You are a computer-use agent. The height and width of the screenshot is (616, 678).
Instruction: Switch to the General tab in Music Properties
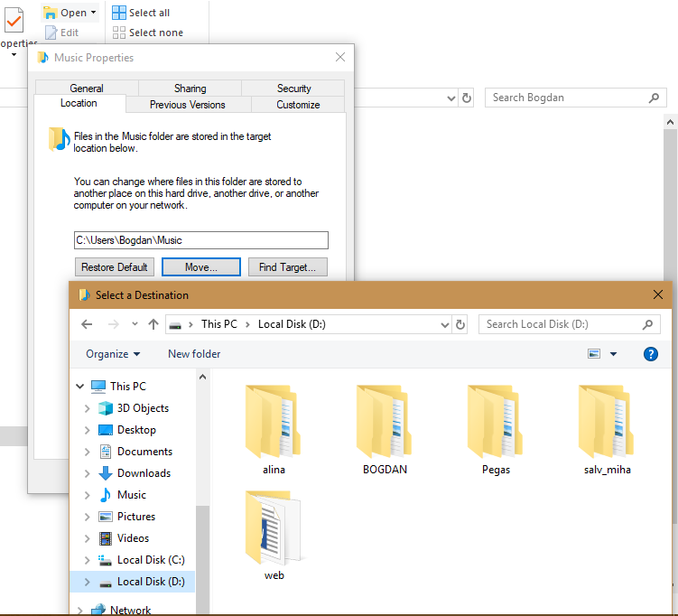click(x=87, y=89)
